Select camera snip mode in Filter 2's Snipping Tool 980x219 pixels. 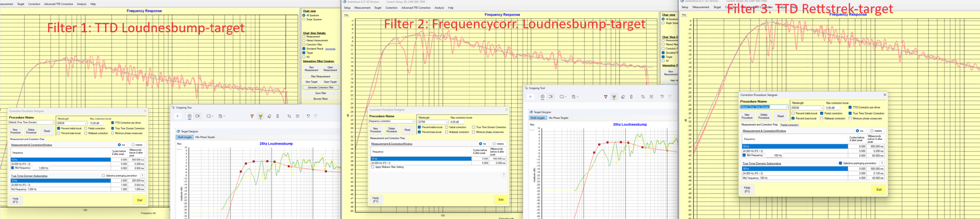pos(542,97)
